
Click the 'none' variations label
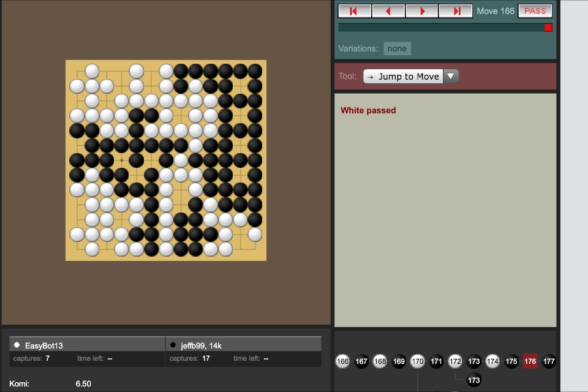tap(397, 48)
